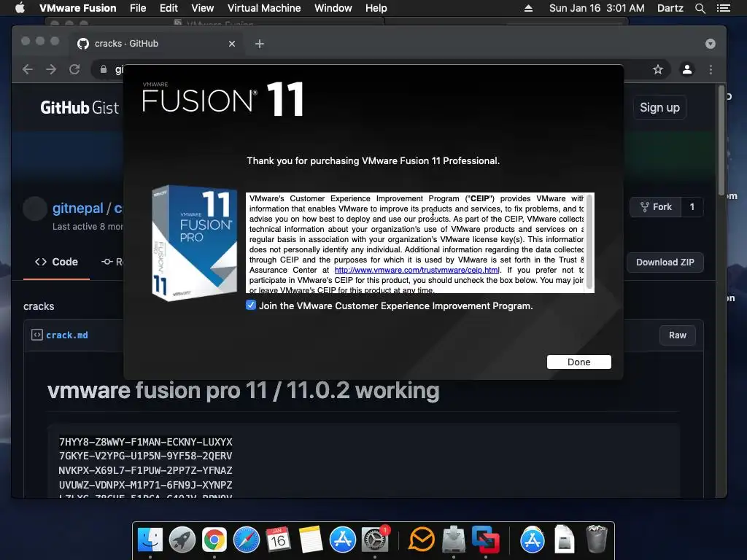
Task: Open the Edit menu
Action: pyautogui.click(x=169, y=8)
